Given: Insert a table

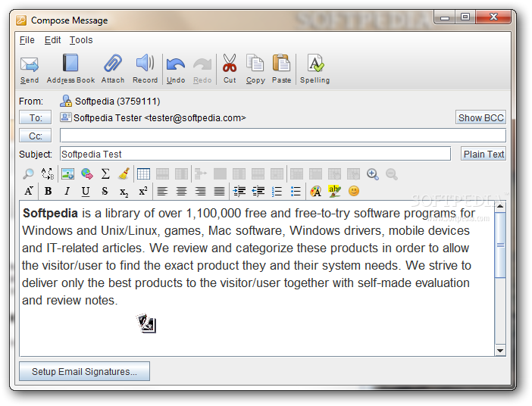Looking at the screenshot, I should click(x=143, y=174).
